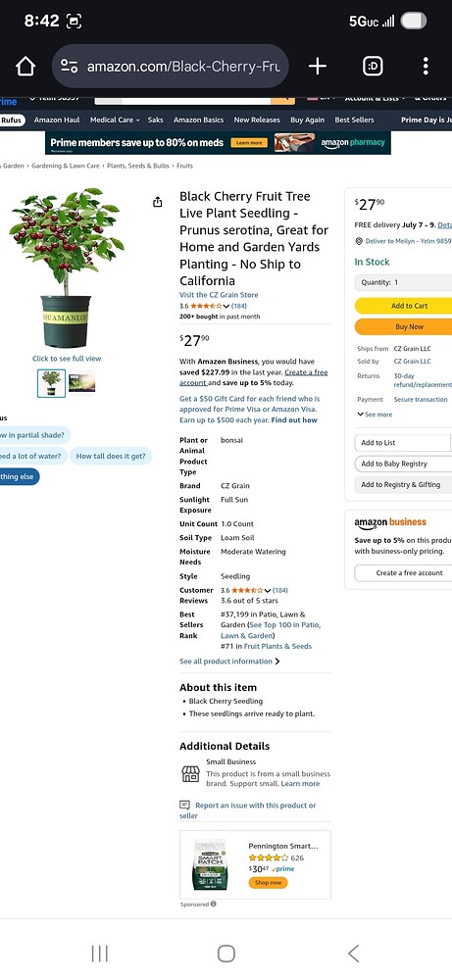Screen dimensions: 452x980
Task: Tap the share icon beside product image
Action: click(158, 202)
